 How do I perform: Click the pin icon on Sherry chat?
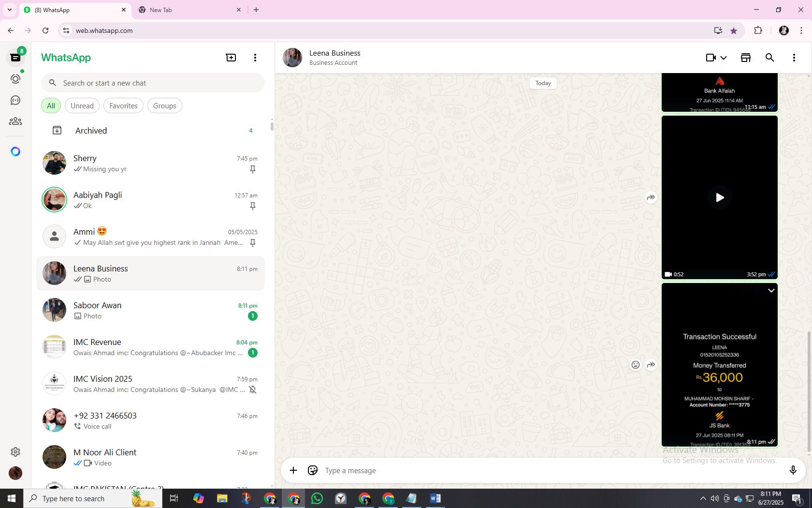[x=252, y=169]
